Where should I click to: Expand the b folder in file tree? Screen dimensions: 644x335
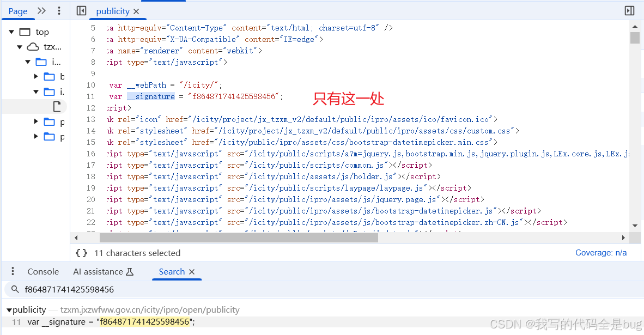[36, 76]
